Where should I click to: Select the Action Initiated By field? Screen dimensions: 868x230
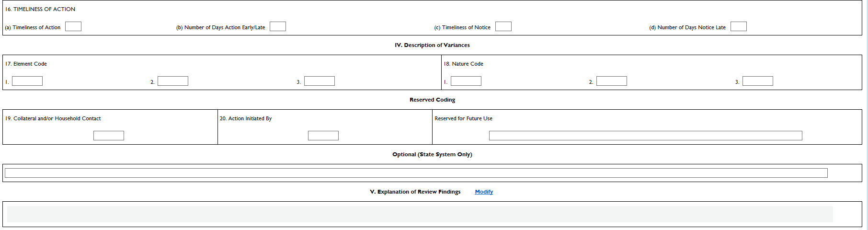[x=323, y=136]
